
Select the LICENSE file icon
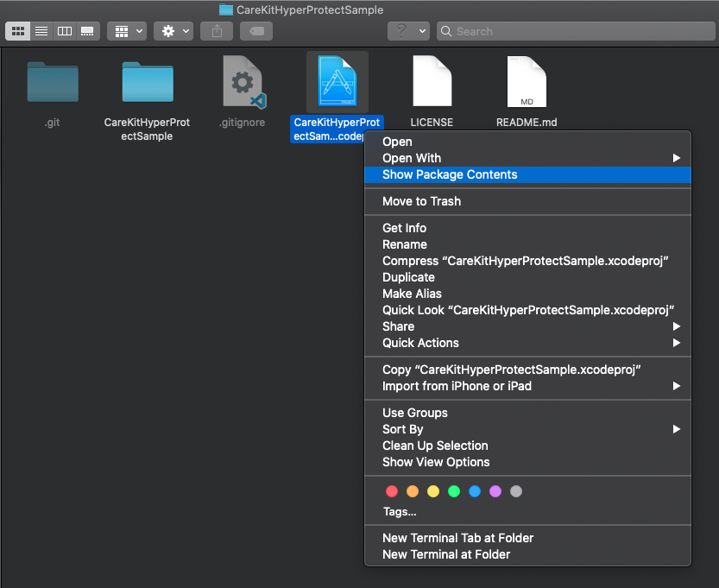tap(432, 80)
